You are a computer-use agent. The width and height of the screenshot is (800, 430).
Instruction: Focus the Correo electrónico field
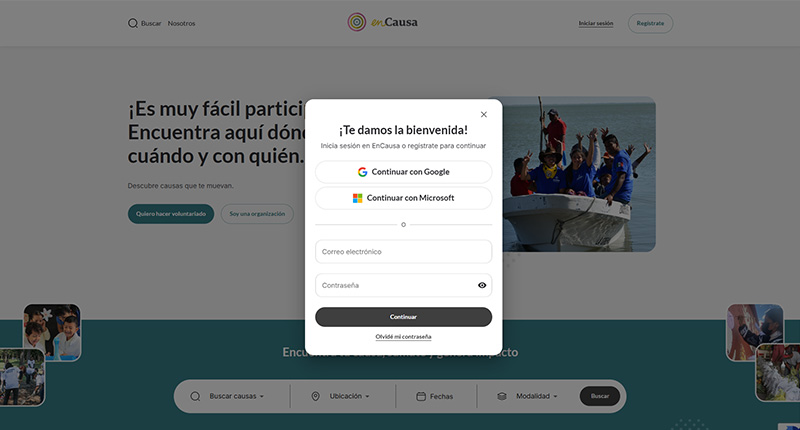click(x=403, y=252)
